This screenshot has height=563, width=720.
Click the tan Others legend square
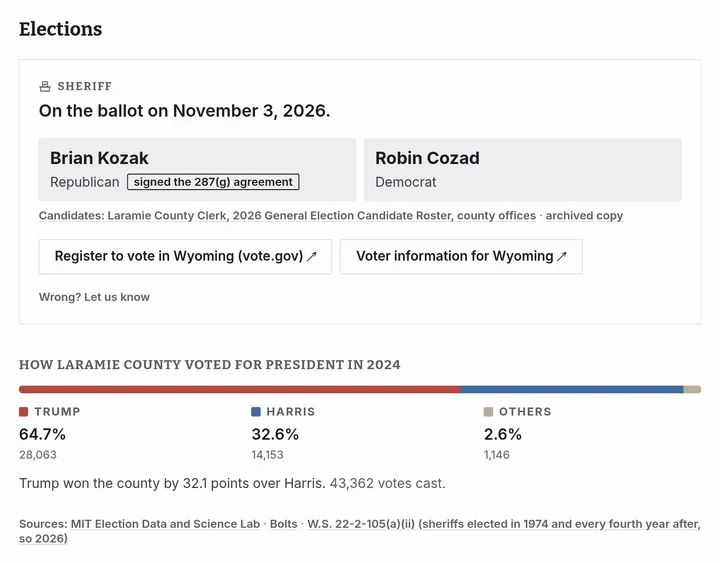coord(489,411)
